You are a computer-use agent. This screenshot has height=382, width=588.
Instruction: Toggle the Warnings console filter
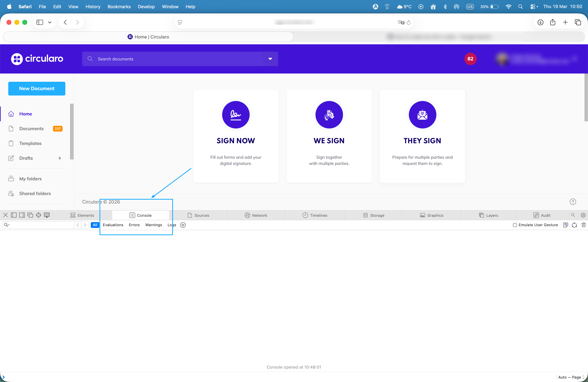coord(153,225)
